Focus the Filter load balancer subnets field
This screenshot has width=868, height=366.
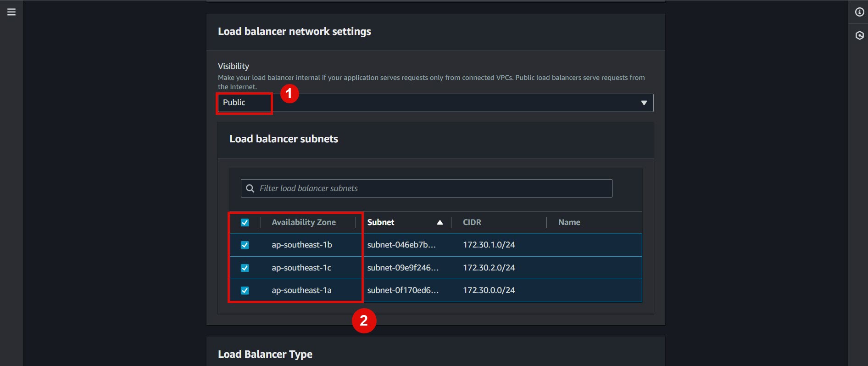coord(427,188)
